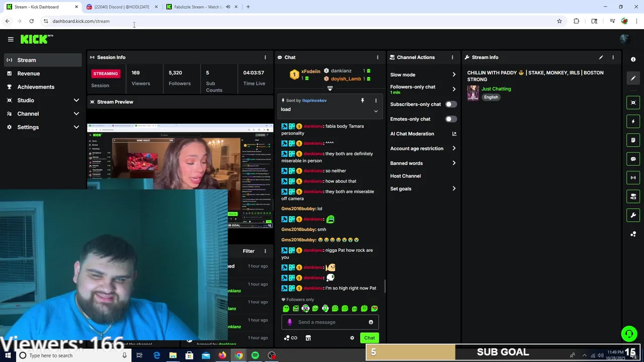Click the Just Chatting category link
The height and width of the screenshot is (362, 644).
click(x=496, y=89)
